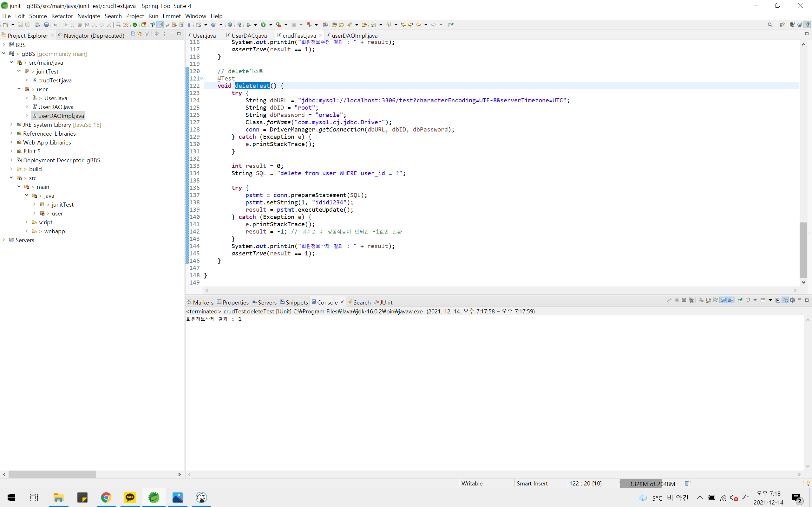This screenshot has height=507, width=812.
Task: Open the Refactor menu
Action: click(x=62, y=16)
